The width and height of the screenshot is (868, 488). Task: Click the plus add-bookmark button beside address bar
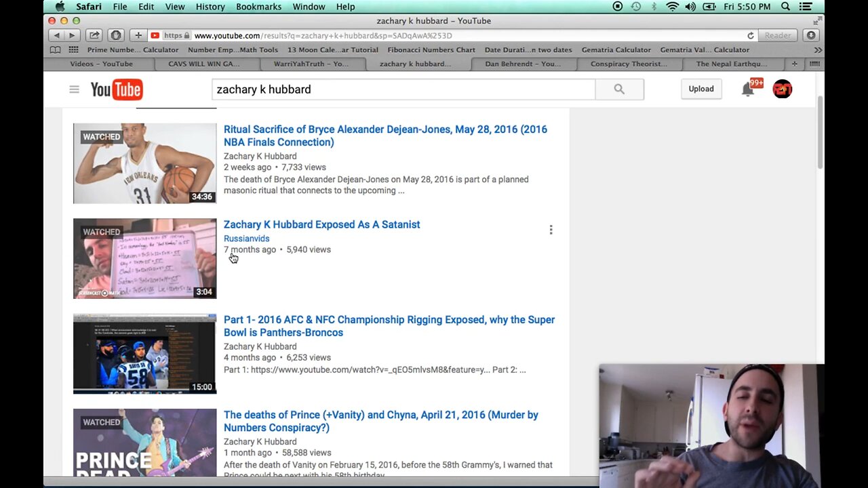click(138, 35)
